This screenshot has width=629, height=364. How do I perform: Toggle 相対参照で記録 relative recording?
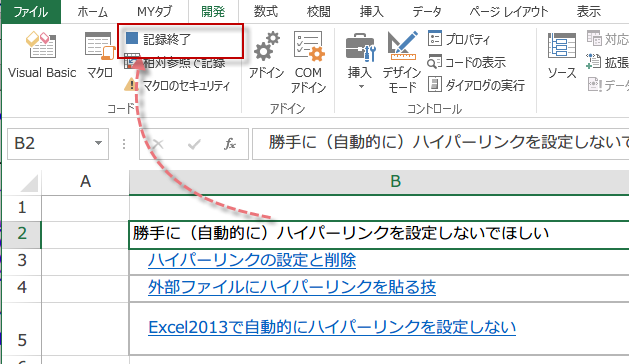(175, 63)
